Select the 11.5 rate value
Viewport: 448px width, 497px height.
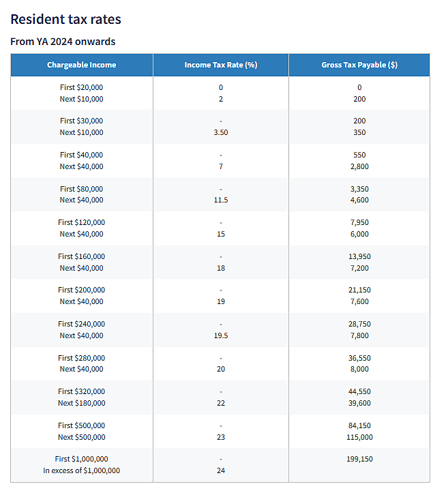(x=221, y=200)
